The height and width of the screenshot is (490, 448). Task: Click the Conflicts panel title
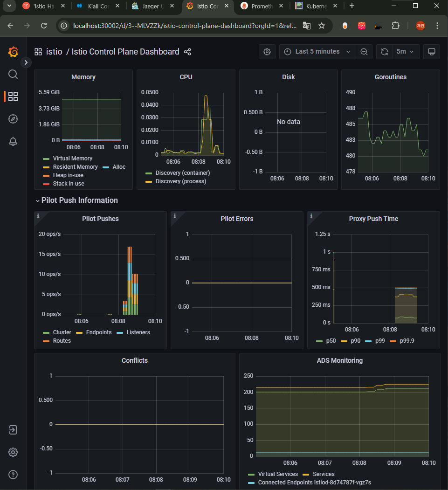135,360
